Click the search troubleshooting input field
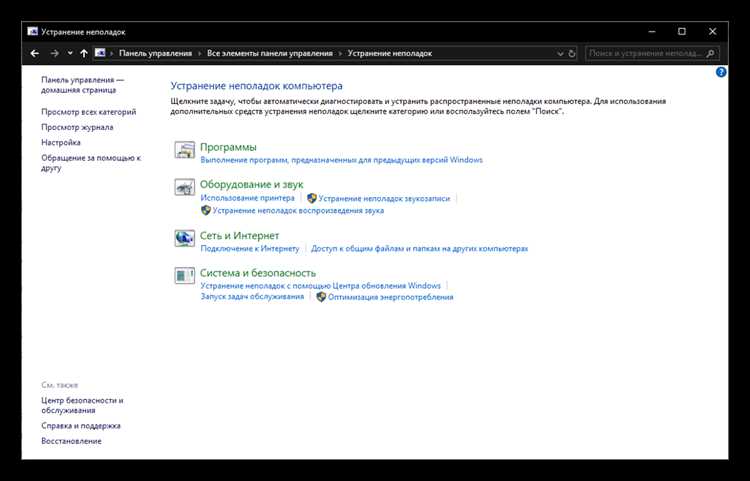This screenshot has width=750, height=481. pyautogui.click(x=646, y=54)
